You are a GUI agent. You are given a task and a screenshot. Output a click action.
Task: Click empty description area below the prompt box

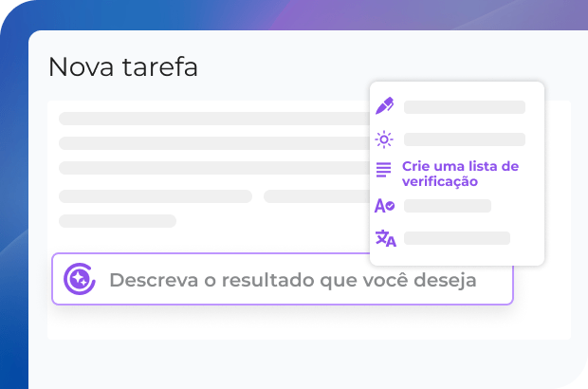[285, 323]
